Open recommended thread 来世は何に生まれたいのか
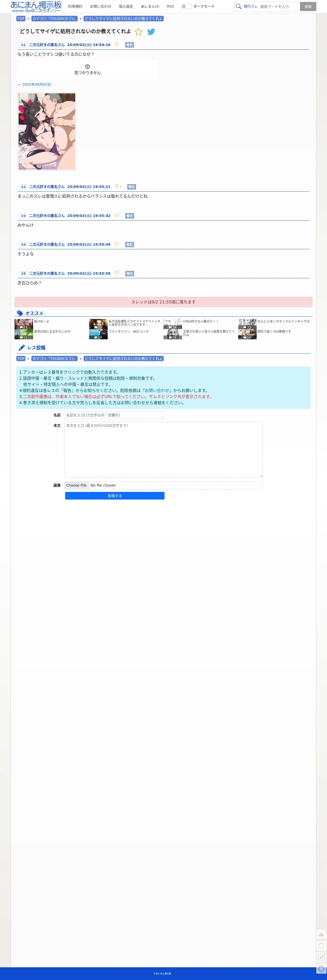This screenshot has width=327, height=980. pos(52,331)
